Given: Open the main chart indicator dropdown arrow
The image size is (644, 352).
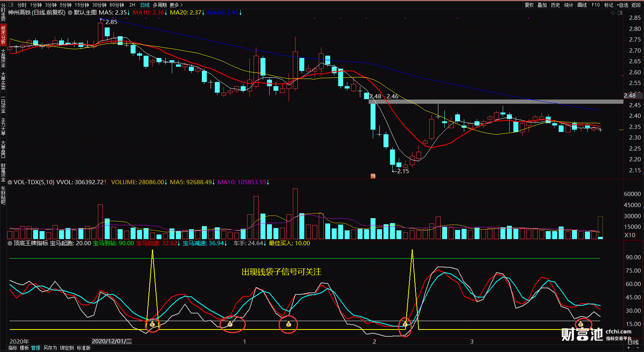Looking at the screenshot, I should pos(70,13).
